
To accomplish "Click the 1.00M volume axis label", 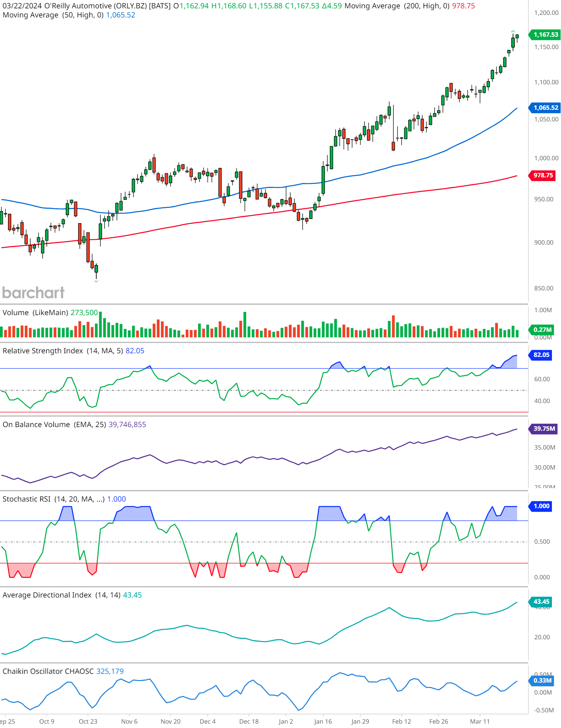I will (x=543, y=310).
